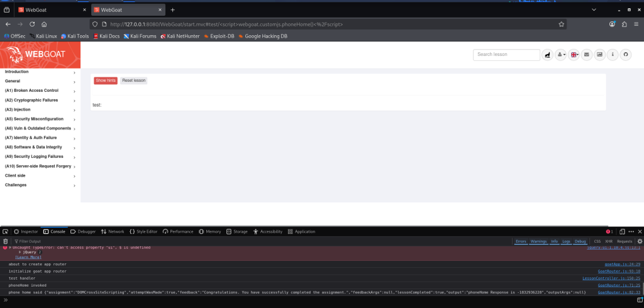
Task: Expand (A5) Security Misconfiguration category
Action: pos(40,119)
